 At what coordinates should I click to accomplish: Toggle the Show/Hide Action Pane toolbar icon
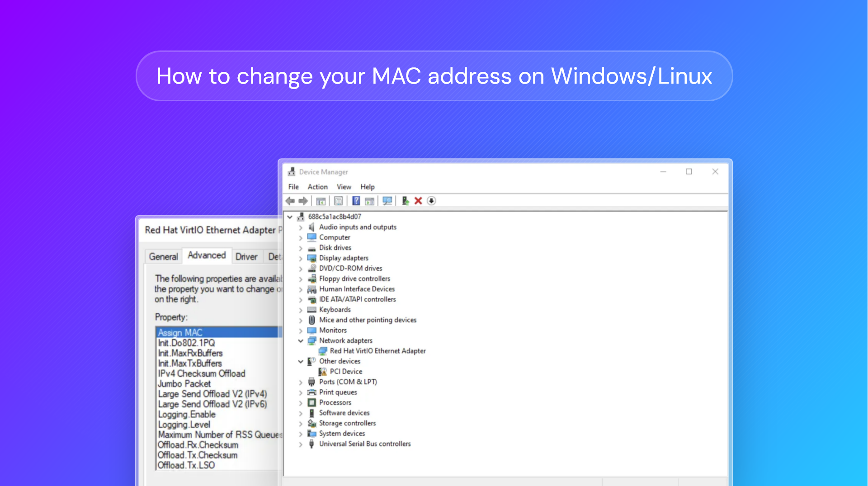[369, 201]
